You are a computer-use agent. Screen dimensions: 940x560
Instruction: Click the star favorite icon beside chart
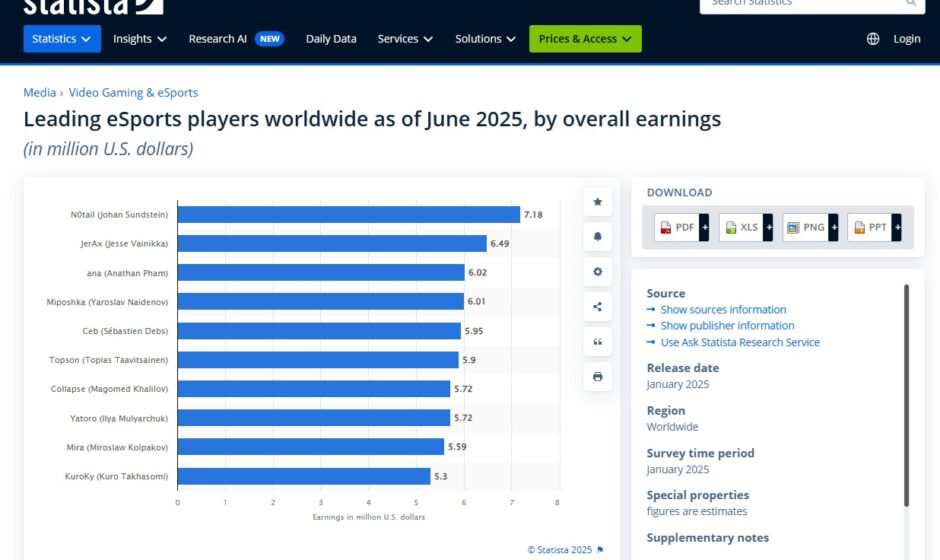tap(597, 202)
